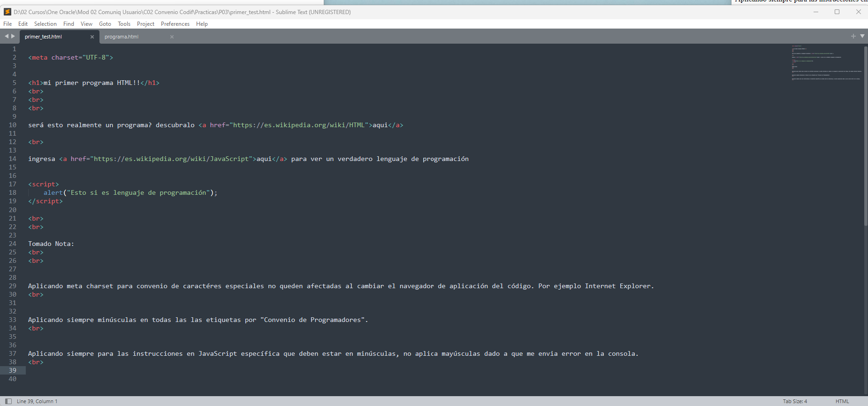Add a new tab with plus icon
The width and height of the screenshot is (868, 406).
(853, 36)
